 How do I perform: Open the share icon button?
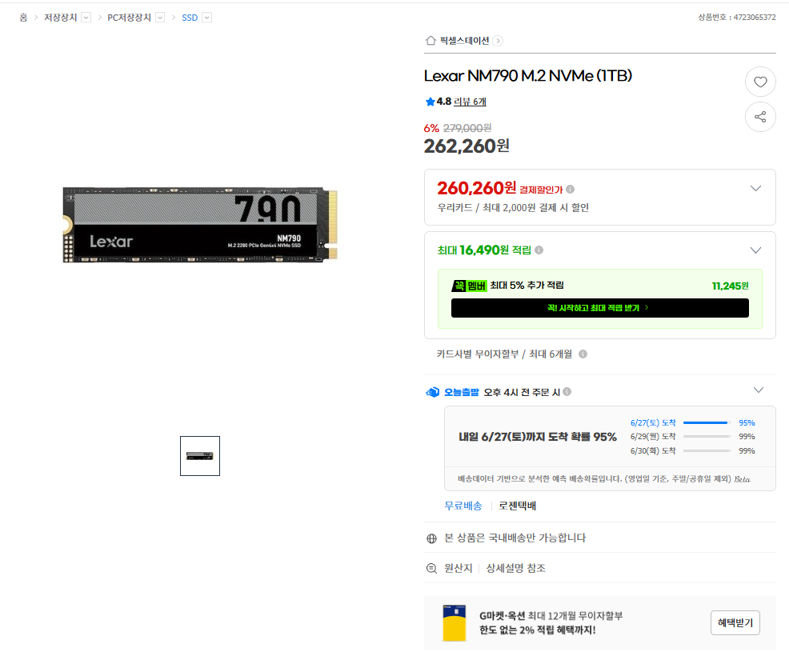pyautogui.click(x=760, y=117)
